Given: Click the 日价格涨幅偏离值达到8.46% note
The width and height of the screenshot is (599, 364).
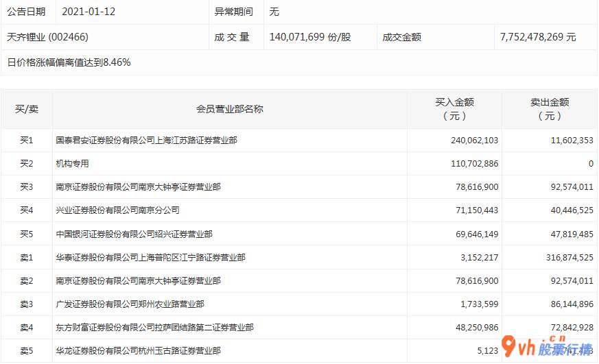Looking at the screenshot, I should (69, 62).
